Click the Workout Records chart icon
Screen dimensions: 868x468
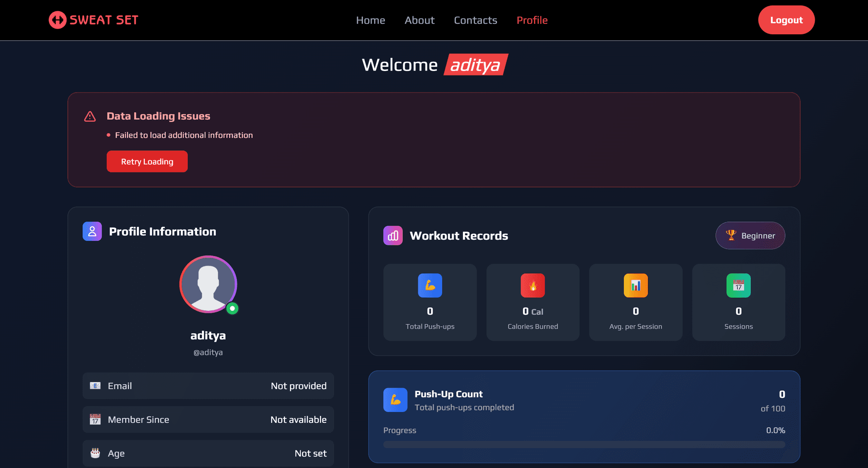coord(393,236)
